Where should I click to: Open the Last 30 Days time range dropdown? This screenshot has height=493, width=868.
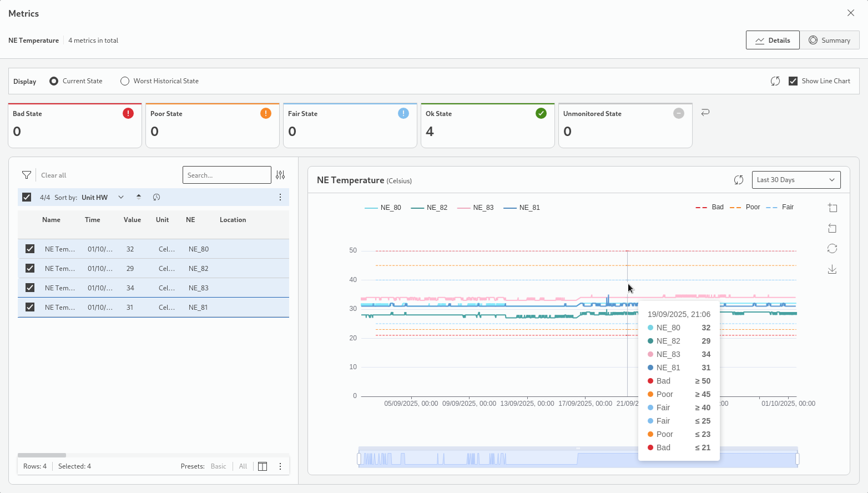795,180
